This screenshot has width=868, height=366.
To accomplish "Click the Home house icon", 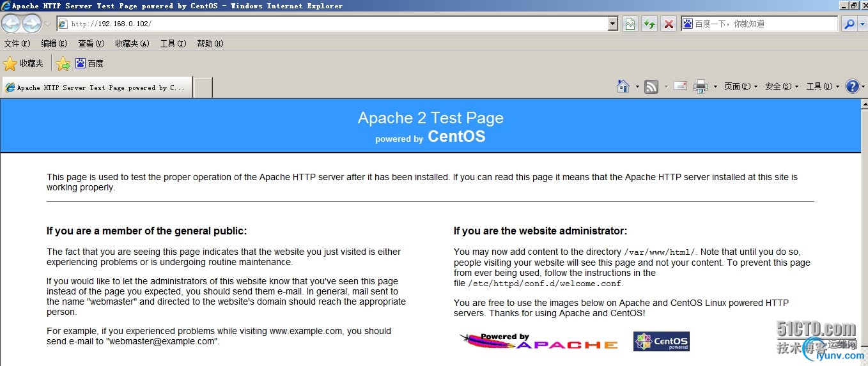I will [623, 86].
